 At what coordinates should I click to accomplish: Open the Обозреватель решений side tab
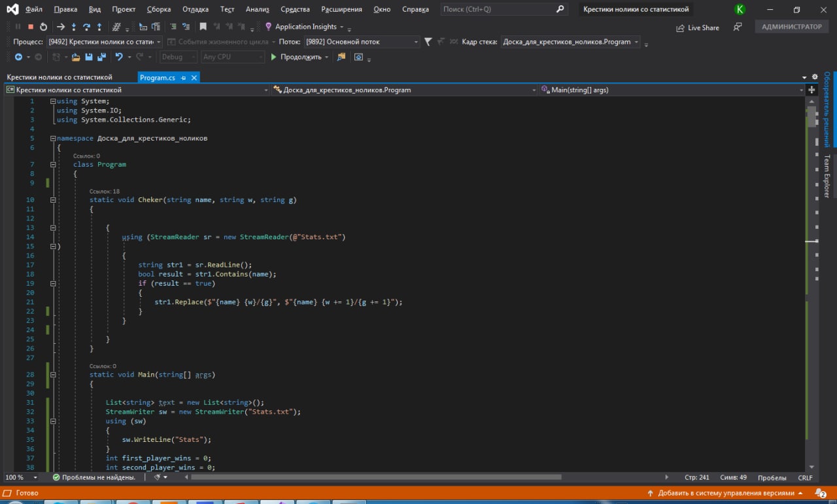[x=827, y=109]
